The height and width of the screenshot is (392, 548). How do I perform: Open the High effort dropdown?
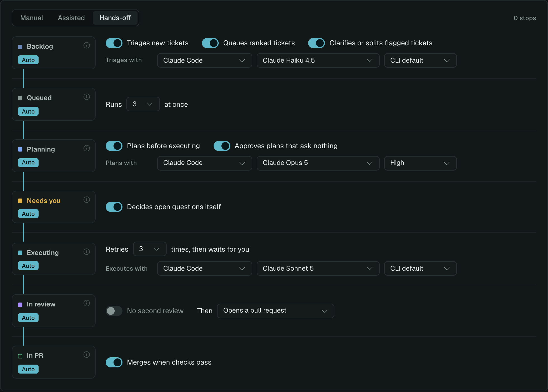(420, 163)
